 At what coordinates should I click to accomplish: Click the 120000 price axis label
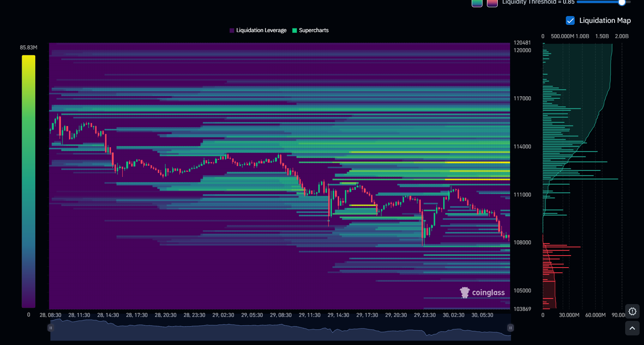click(x=522, y=50)
